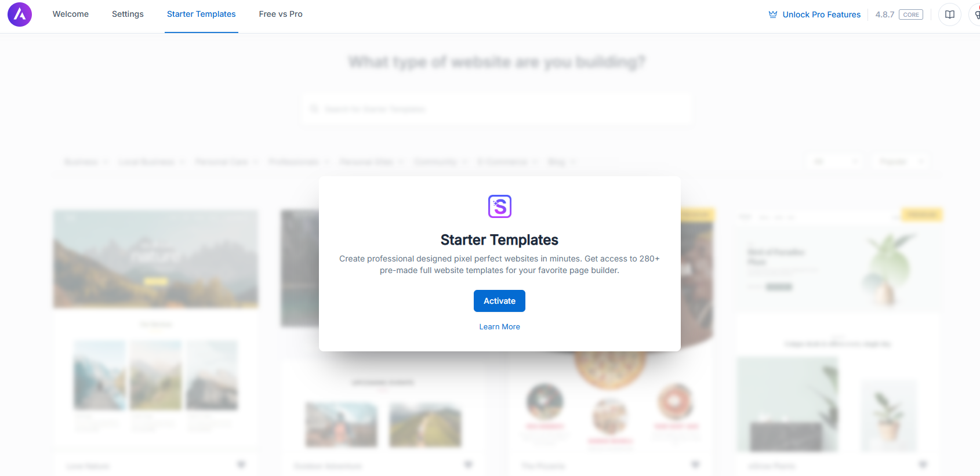Focus the blurred template search field
The height and width of the screenshot is (476, 980).
click(497, 109)
